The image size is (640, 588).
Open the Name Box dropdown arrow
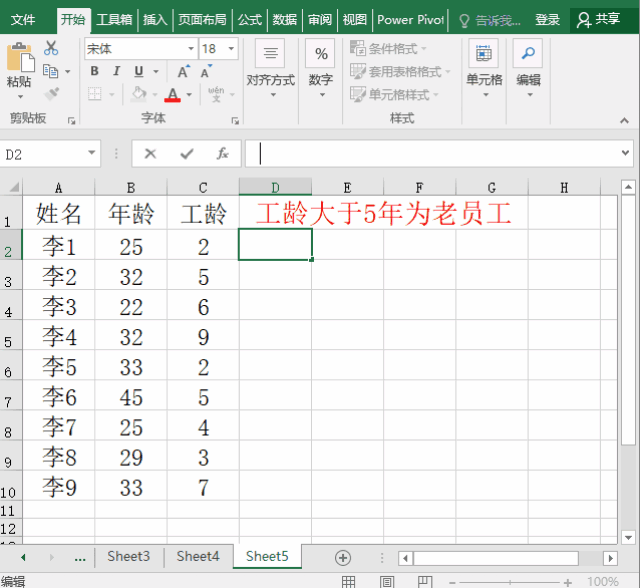pyautogui.click(x=91, y=153)
